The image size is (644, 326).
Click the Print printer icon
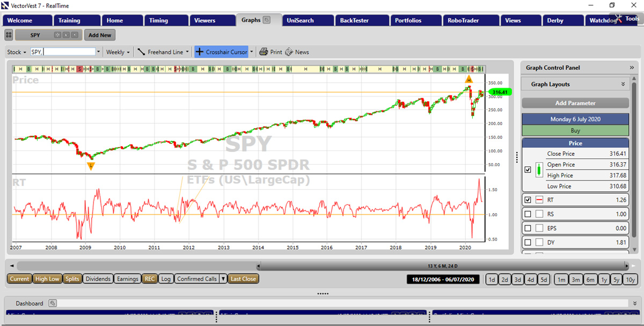click(264, 52)
